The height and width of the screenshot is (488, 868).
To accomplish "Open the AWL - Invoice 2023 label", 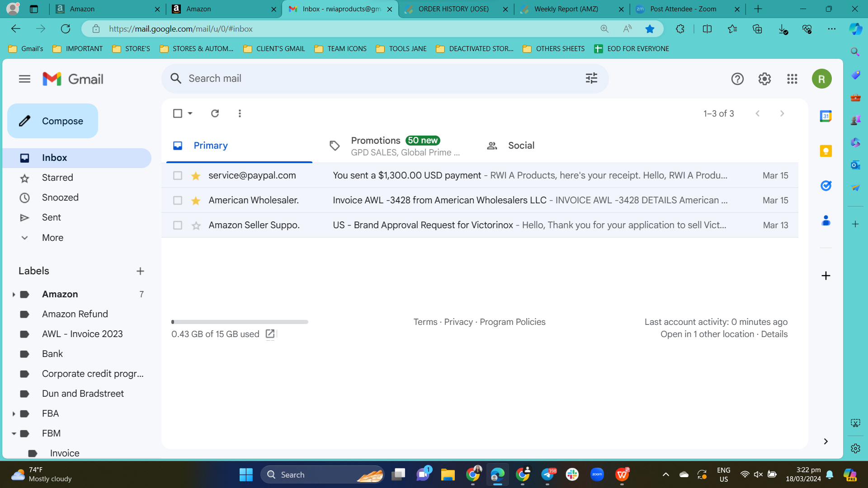I will 82,334.
